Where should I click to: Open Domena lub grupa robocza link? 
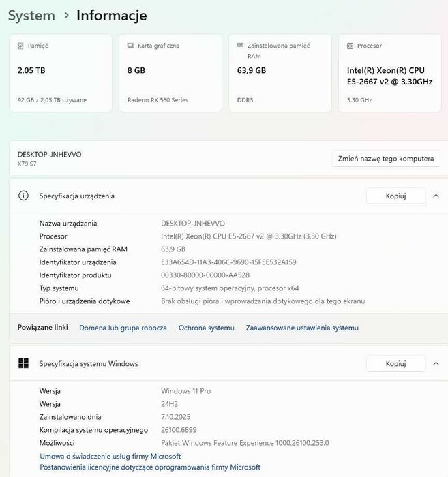click(x=123, y=328)
